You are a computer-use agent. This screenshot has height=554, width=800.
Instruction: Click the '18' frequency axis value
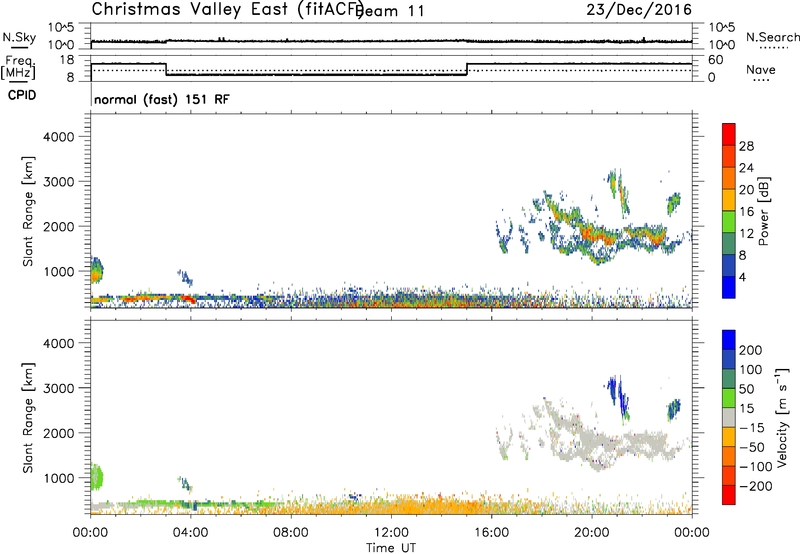[67, 60]
